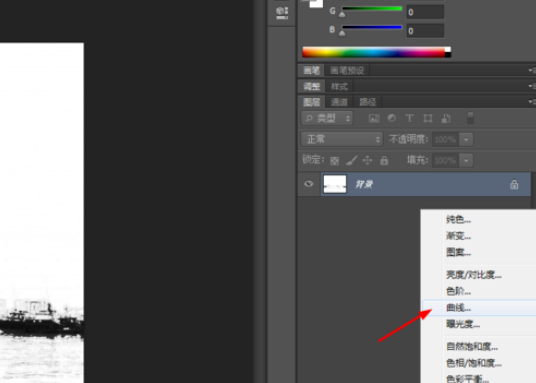Filter layers by type T icon
The image size is (536, 383).
[x=410, y=118]
